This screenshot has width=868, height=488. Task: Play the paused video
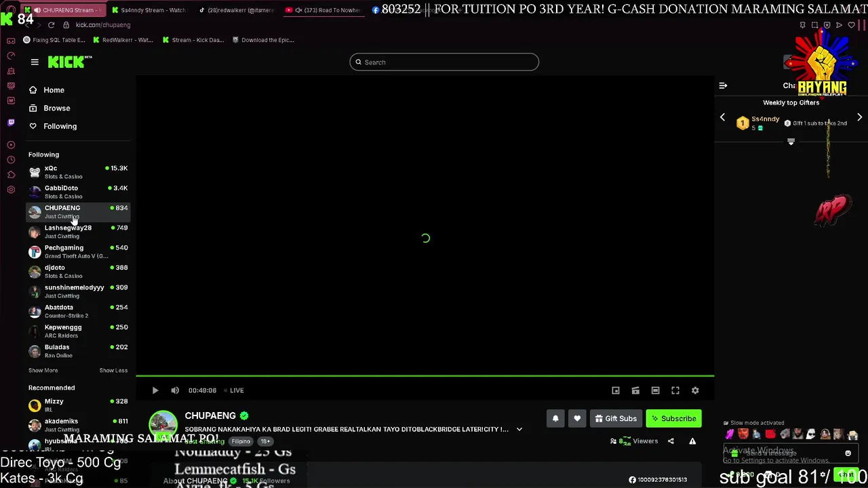[x=155, y=390]
